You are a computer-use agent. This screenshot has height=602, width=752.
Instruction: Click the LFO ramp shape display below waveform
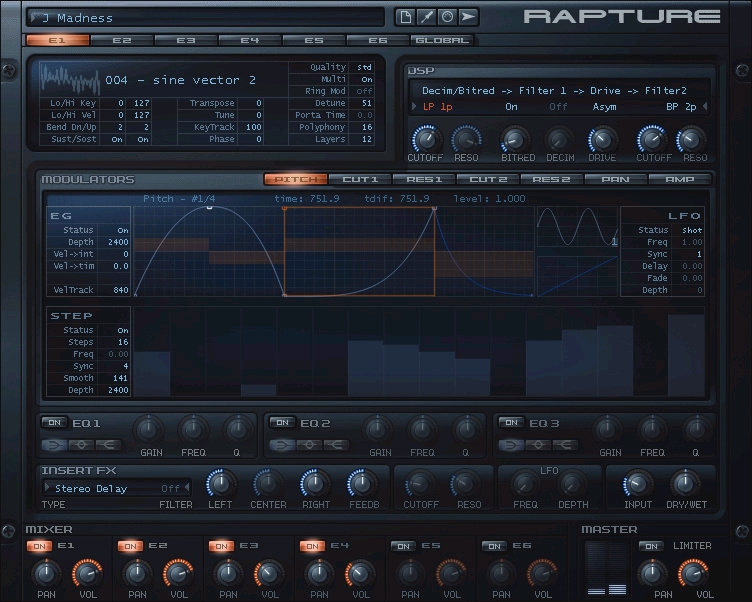click(577, 276)
